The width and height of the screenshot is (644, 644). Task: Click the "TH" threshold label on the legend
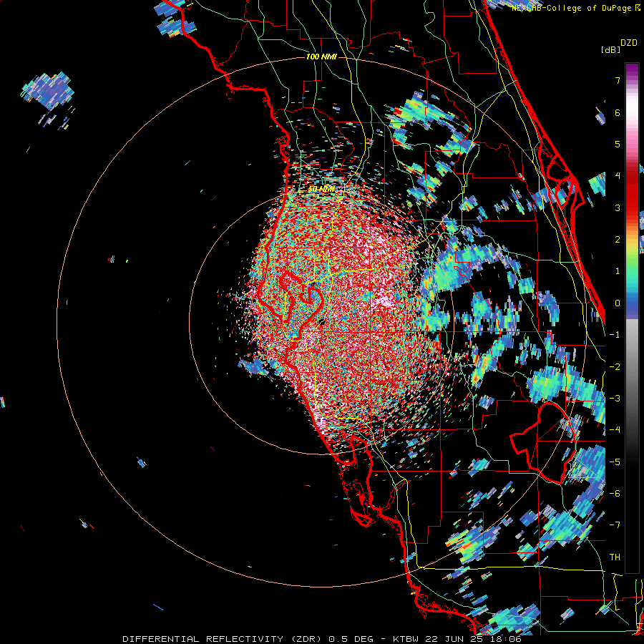(x=615, y=557)
